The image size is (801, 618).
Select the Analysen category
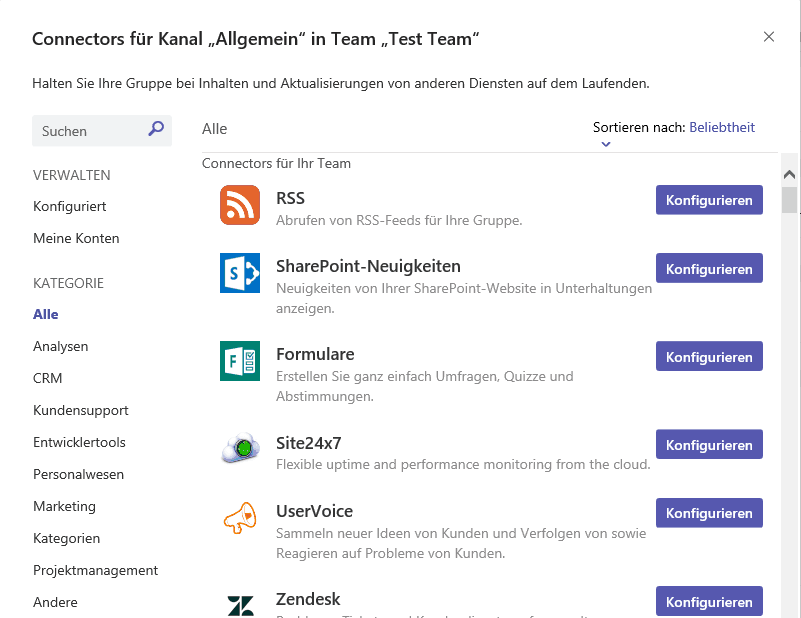pos(60,346)
